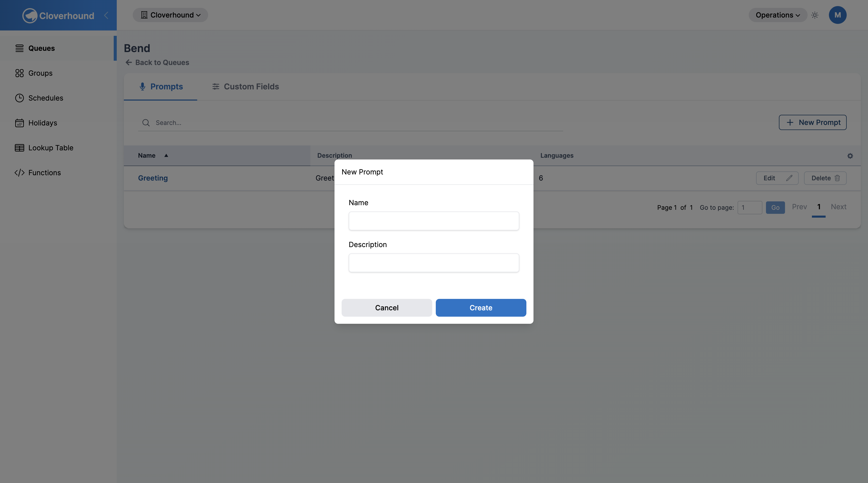Click the Name field in New Prompt dialog

434,221
